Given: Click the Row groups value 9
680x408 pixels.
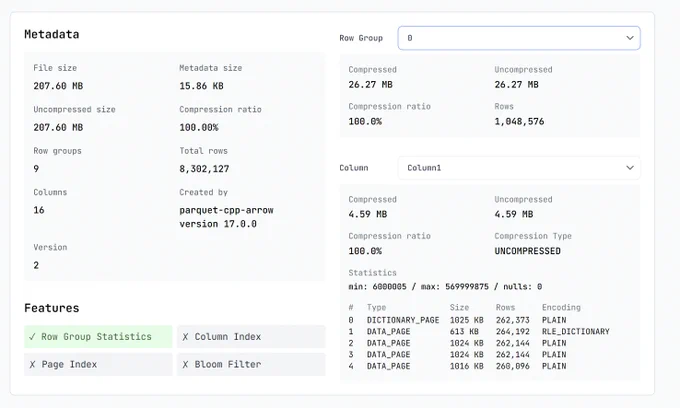Looking at the screenshot, I should (x=36, y=169).
